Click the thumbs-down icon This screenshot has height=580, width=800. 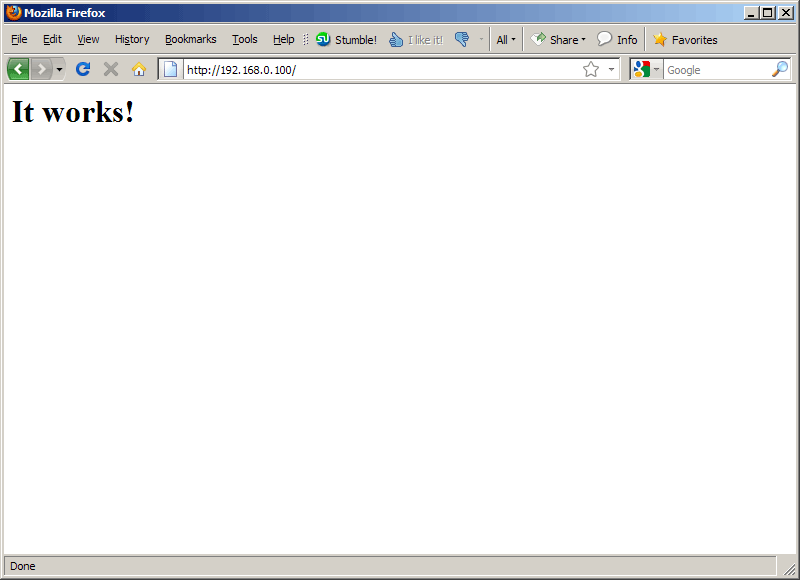[x=462, y=39]
